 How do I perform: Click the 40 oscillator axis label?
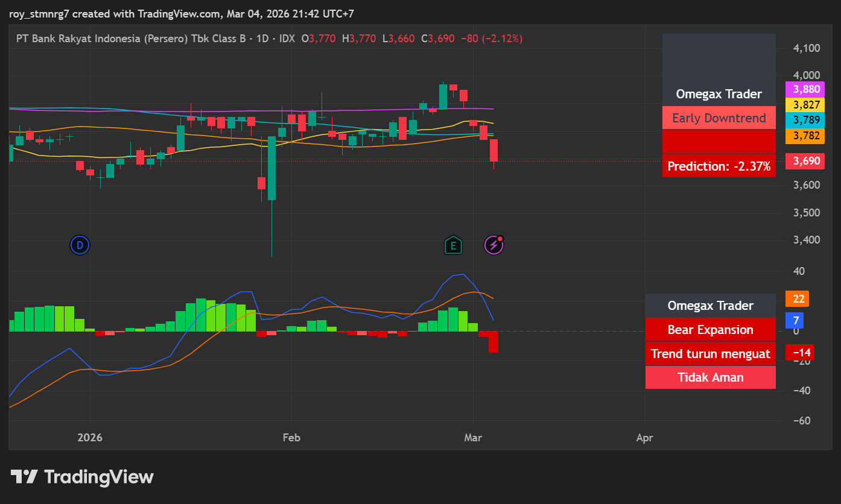[x=799, y=271]
